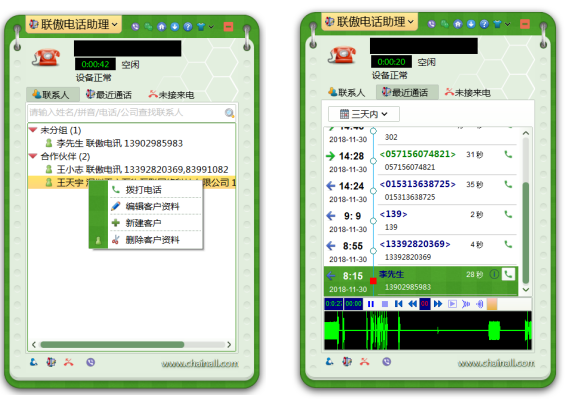This screenshot has height=406, width=568.
Task: Open 联傲电话助理 title menu in call-history window
Action: (x=370, y=22)
